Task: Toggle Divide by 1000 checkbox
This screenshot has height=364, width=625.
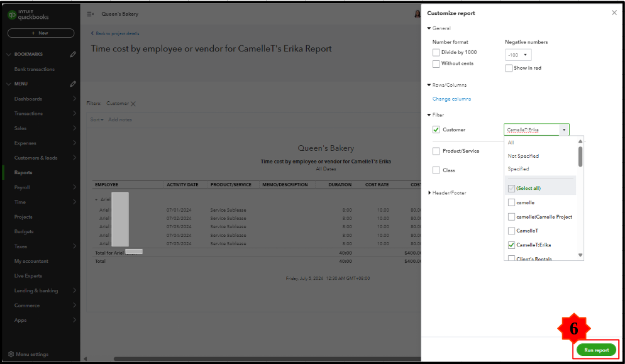Action: [x=436, y=52]
